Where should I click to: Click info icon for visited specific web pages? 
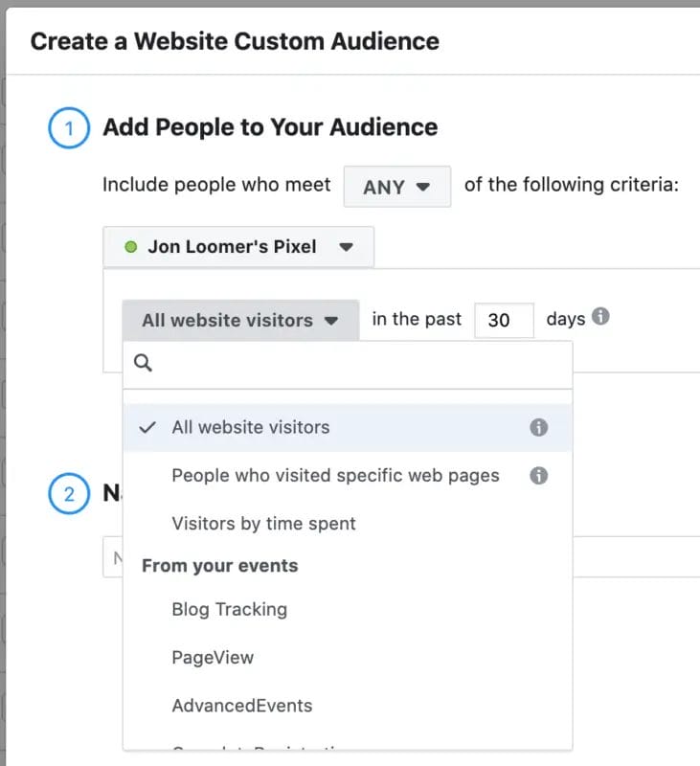click(x=537, y=475)
